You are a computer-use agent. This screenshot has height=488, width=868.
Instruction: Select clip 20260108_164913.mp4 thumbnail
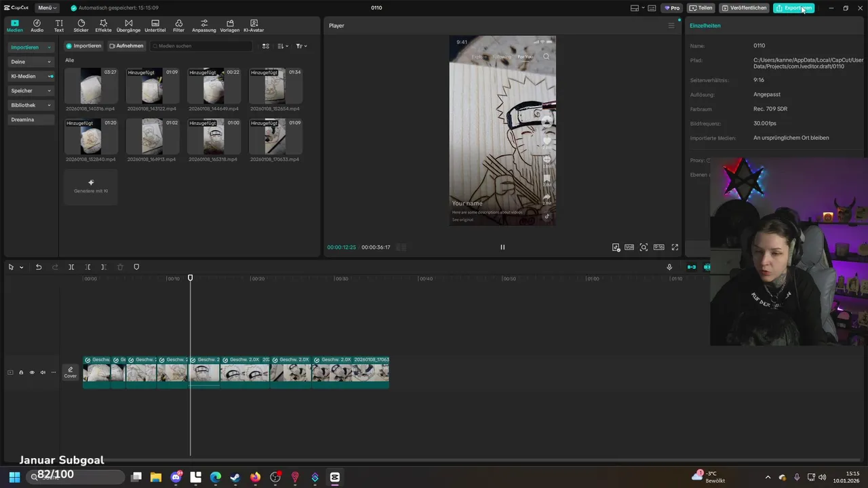(153, 136)
